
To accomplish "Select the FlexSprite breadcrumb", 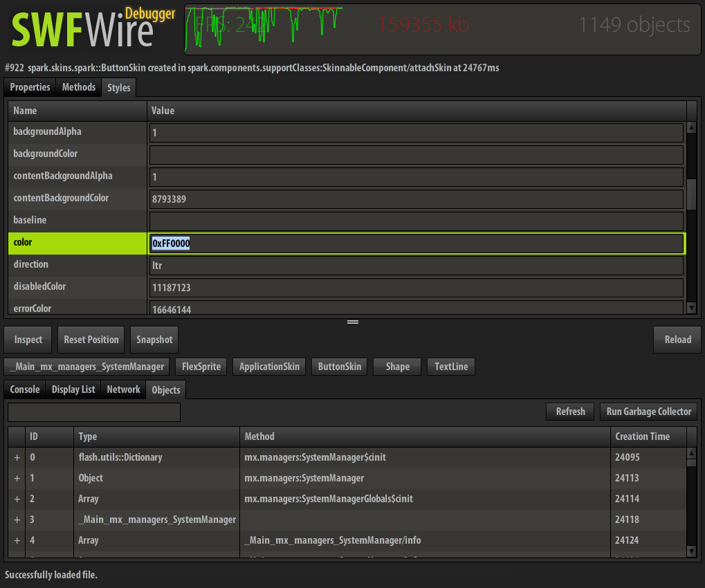I will (201, 367).
